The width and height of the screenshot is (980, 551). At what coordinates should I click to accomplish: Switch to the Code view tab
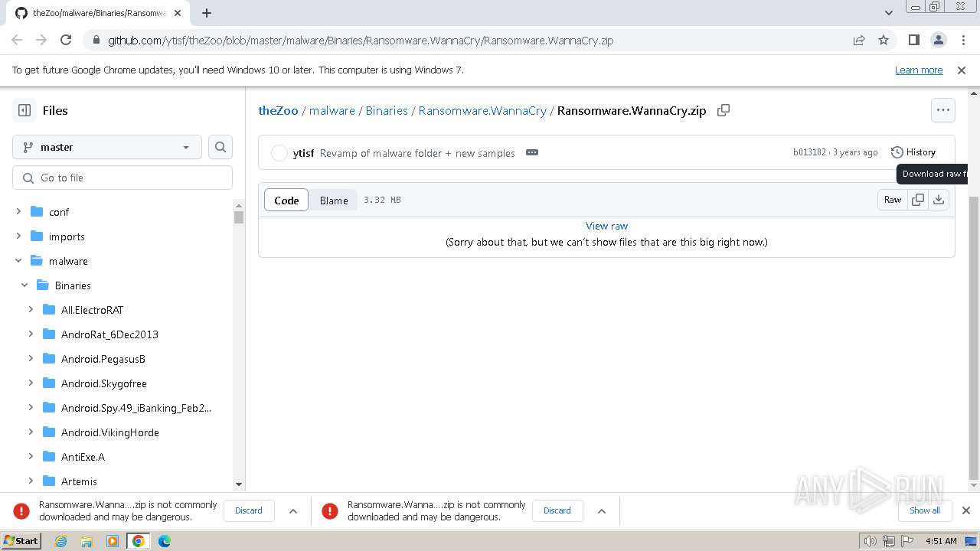(x=286, y=200)
